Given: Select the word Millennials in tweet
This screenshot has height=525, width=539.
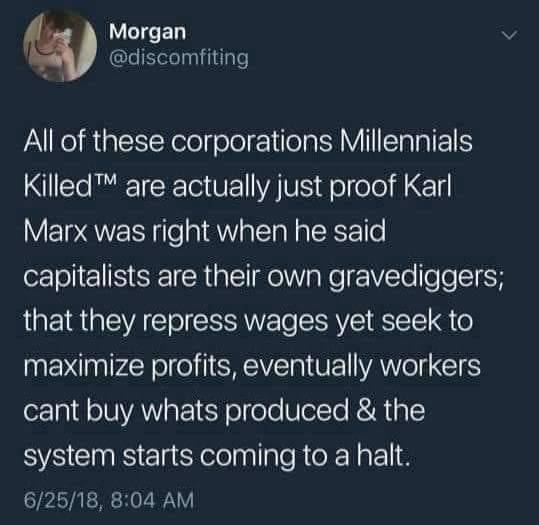Looking at the screenshot, I should (x=406, y=141).
